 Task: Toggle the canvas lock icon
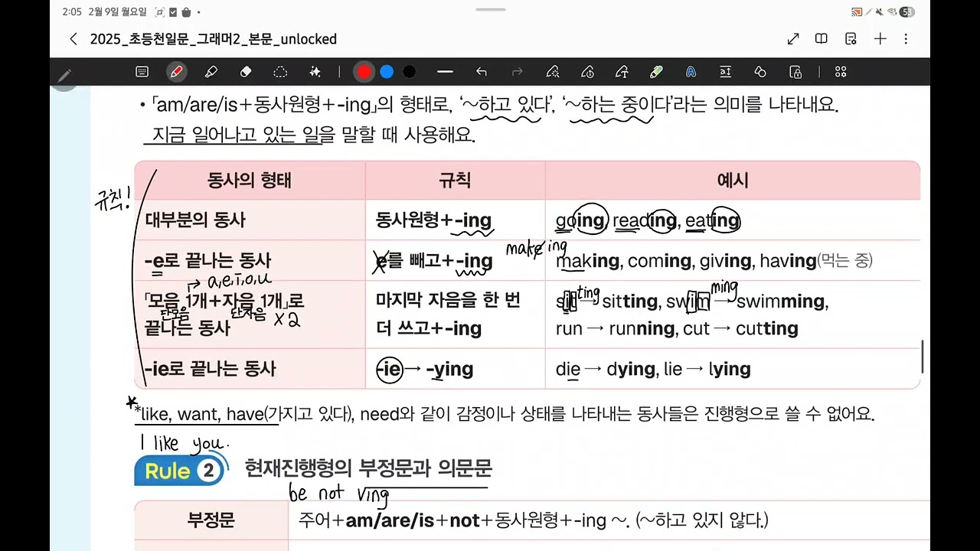pos(796,72)
